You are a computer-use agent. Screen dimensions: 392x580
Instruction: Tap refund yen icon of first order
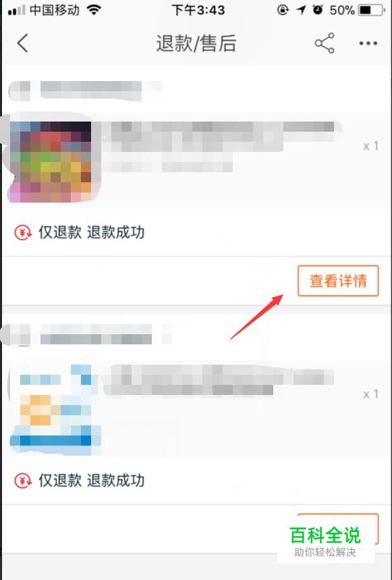click(23, 233)
